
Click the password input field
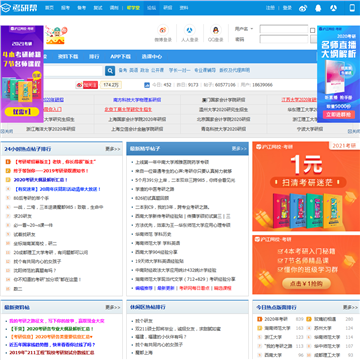click(284, 39)
